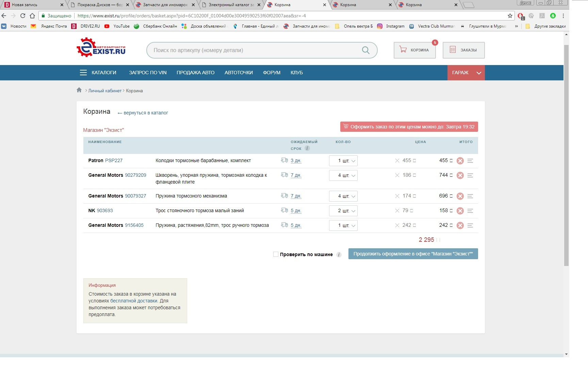
Task: Open quantity dropdown for Patron PSP227
Action: (x=343, y=161)
